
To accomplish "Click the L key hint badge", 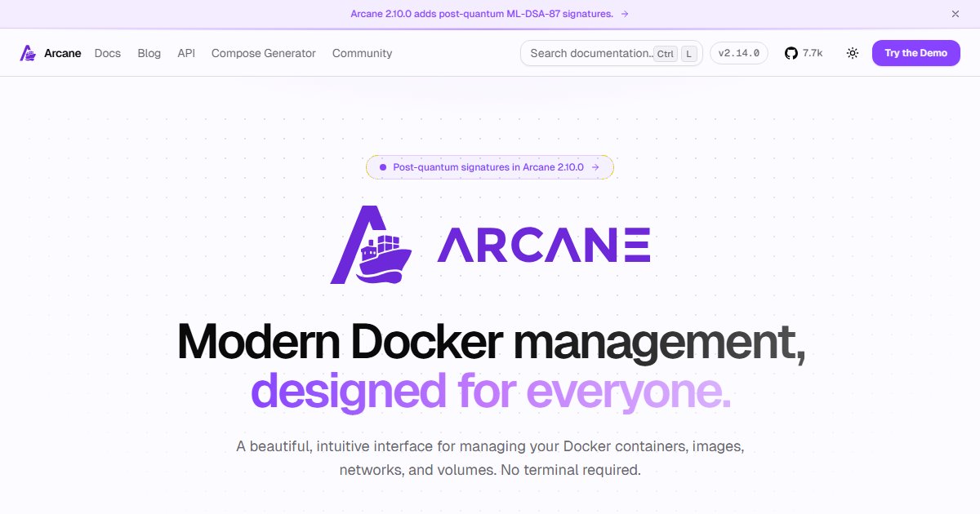I will [689, 54].
